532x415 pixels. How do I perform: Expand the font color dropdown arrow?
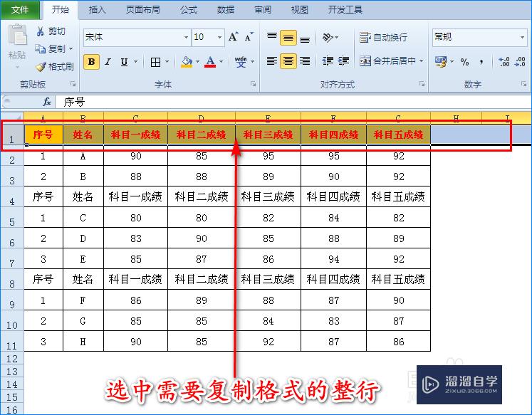tap(221, 62)
